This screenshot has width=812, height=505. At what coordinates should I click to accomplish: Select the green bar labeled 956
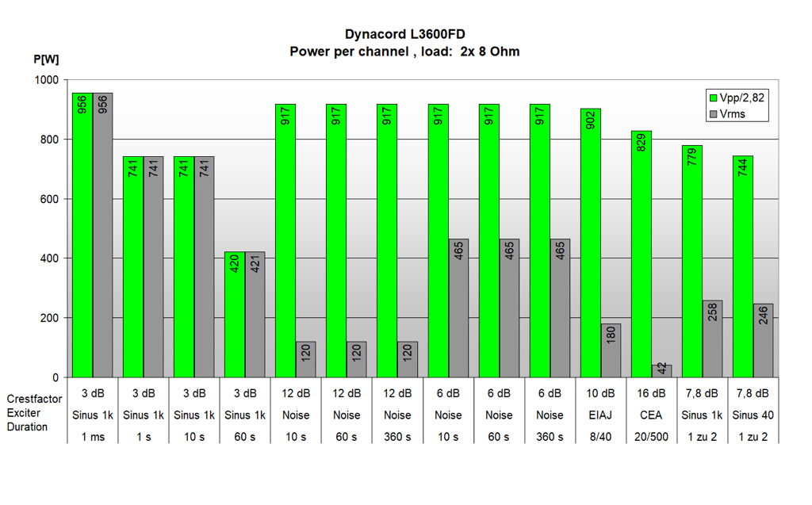click(x=82, y=238)
